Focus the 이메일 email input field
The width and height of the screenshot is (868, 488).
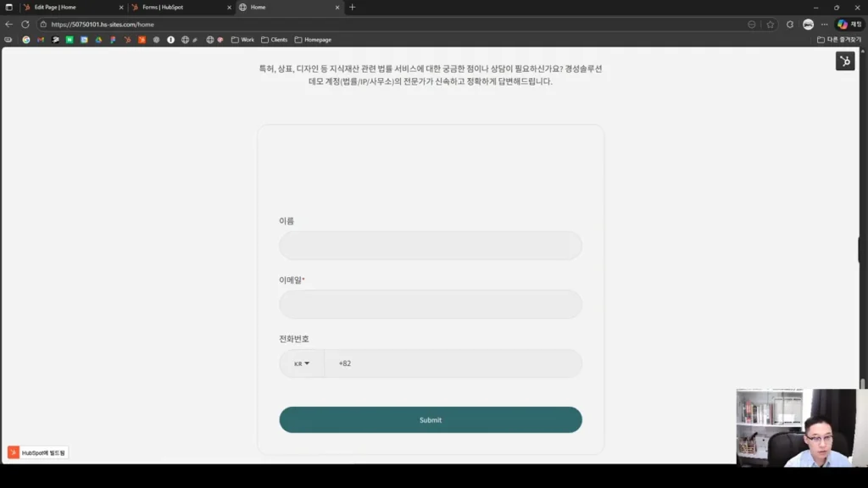[x=430, y=304]
